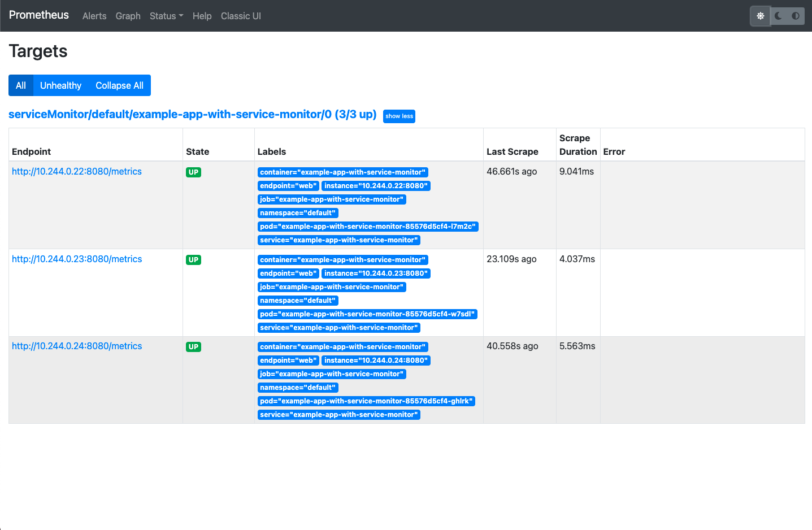812x530 pixels.
Task: Click the Scrape Duration column header
Action: click(578, 145)
